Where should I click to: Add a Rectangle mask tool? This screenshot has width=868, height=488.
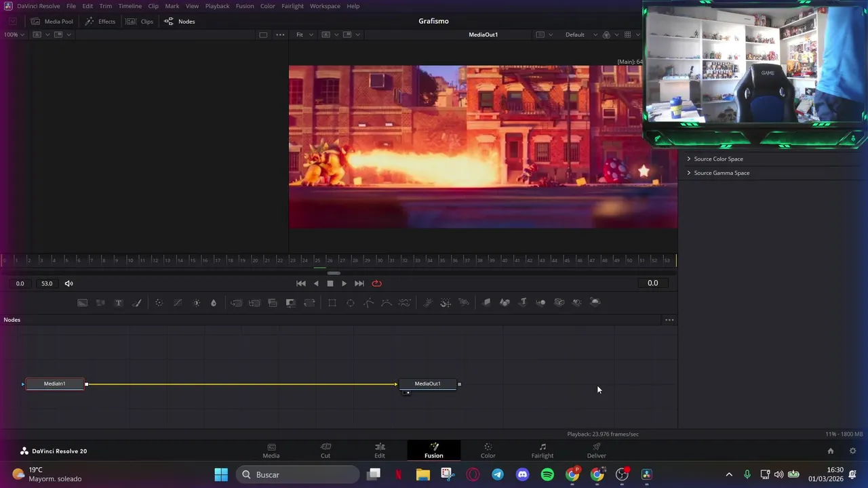(x=332, y=302)
